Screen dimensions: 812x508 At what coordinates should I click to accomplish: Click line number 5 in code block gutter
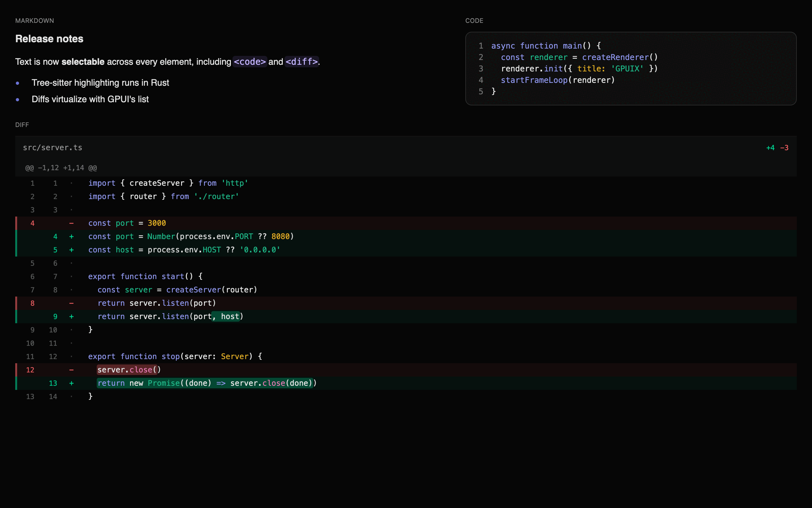click(x=481, y=91)
